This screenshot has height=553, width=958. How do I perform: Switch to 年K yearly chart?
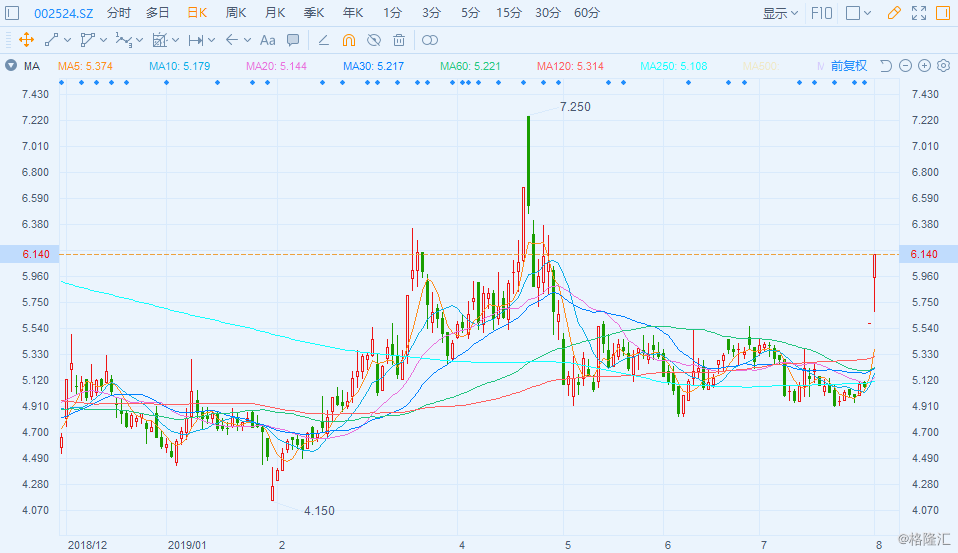353,13
